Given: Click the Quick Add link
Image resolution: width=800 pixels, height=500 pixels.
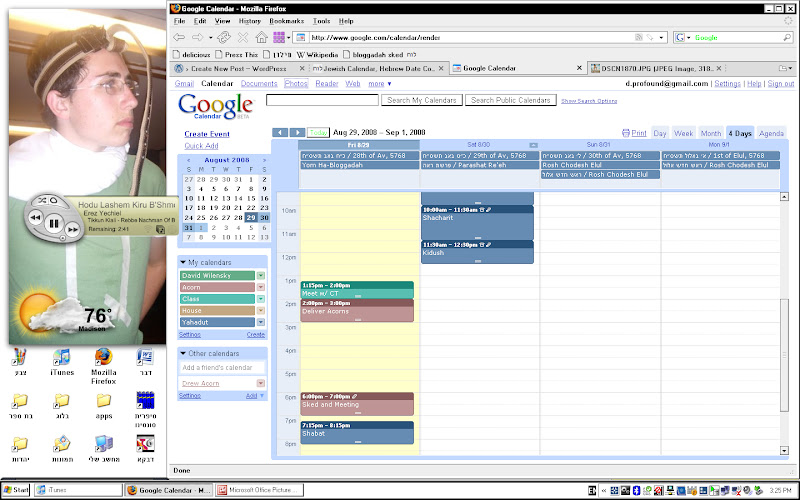Looking at the screenshot, I should click(x=201, y=146).
